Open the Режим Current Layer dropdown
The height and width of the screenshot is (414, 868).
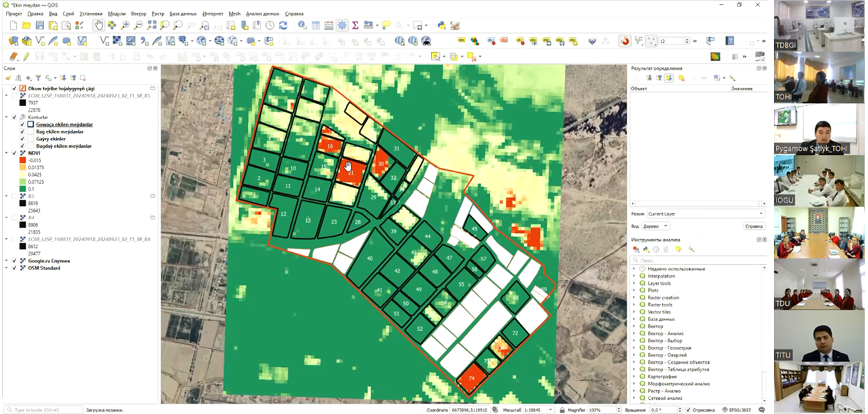[705, 213]
